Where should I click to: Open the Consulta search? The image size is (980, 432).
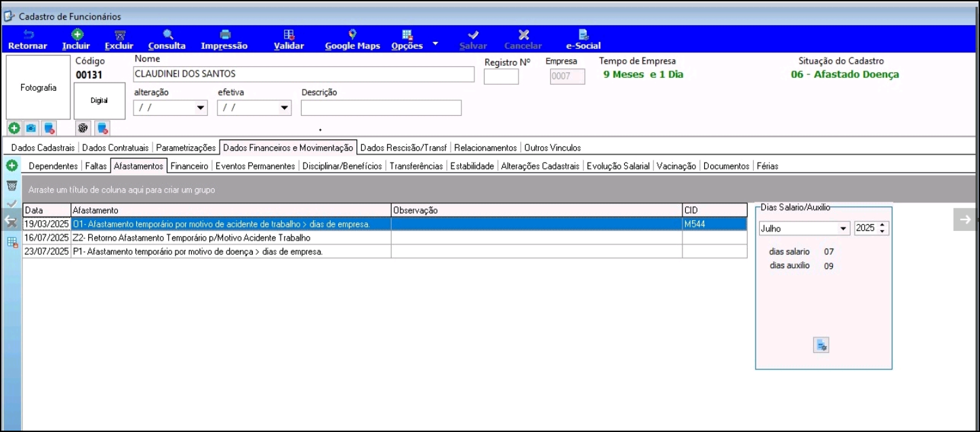click(x=167, y=40)
